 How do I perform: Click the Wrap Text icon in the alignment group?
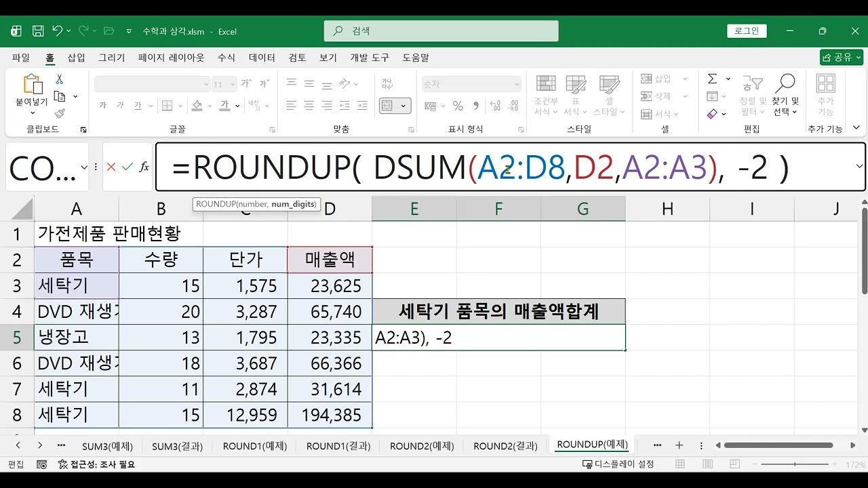387,84
